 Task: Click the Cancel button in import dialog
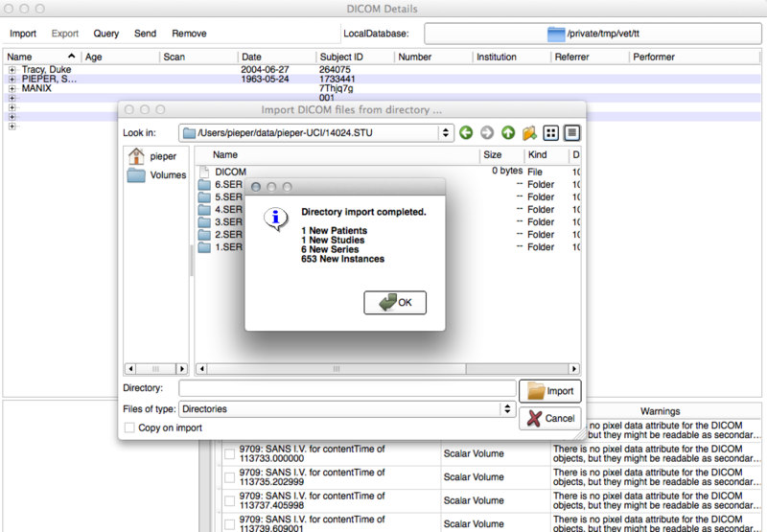click(x=550, y=418)
